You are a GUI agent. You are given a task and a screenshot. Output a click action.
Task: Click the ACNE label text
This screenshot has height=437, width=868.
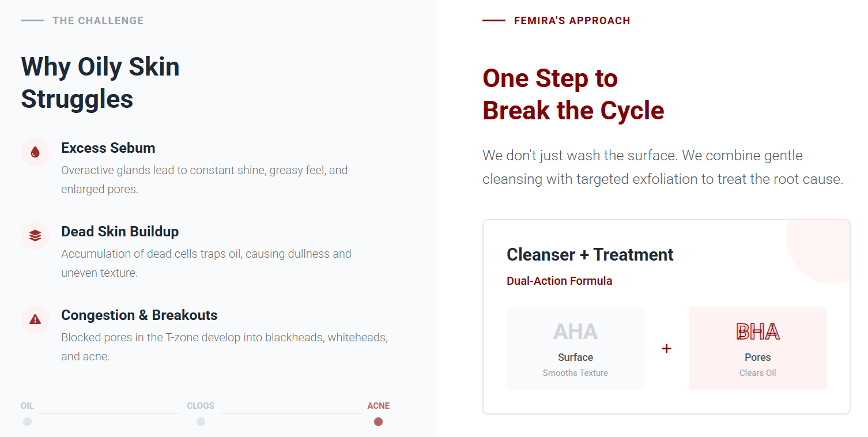tap(378, 406)
